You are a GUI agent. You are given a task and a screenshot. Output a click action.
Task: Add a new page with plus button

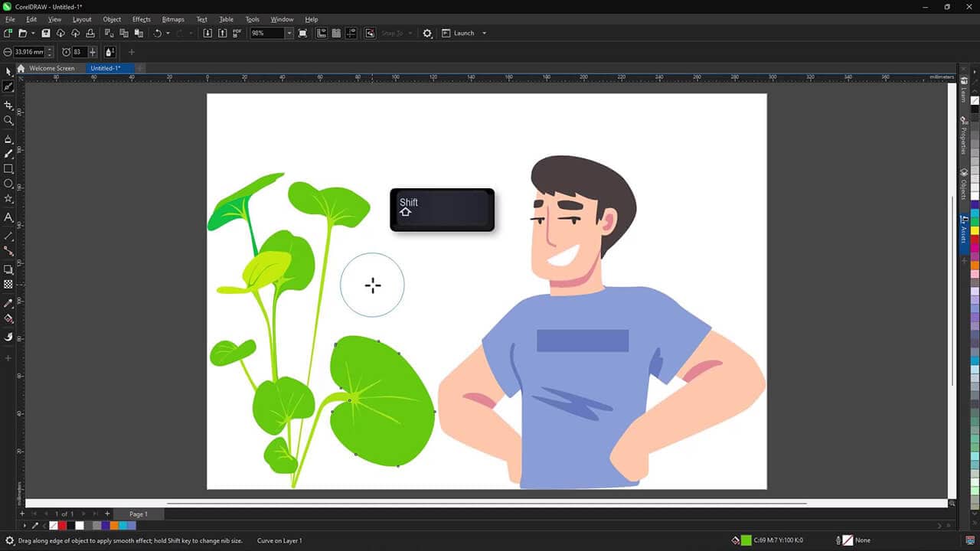[107, 514]
